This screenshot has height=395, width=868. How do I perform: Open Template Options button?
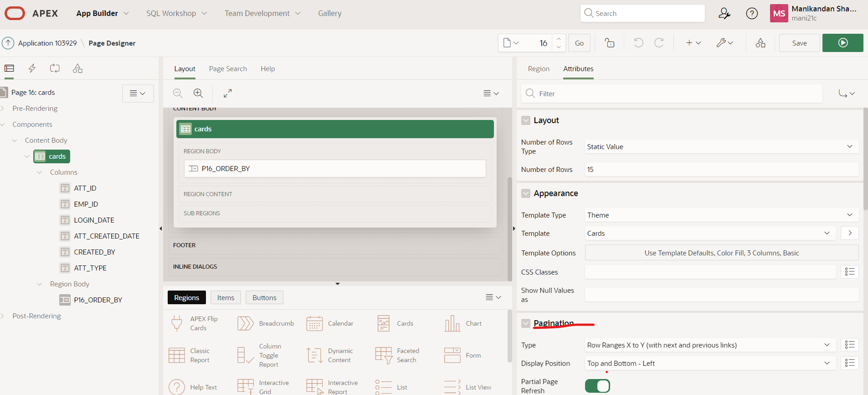click(721, 253)
